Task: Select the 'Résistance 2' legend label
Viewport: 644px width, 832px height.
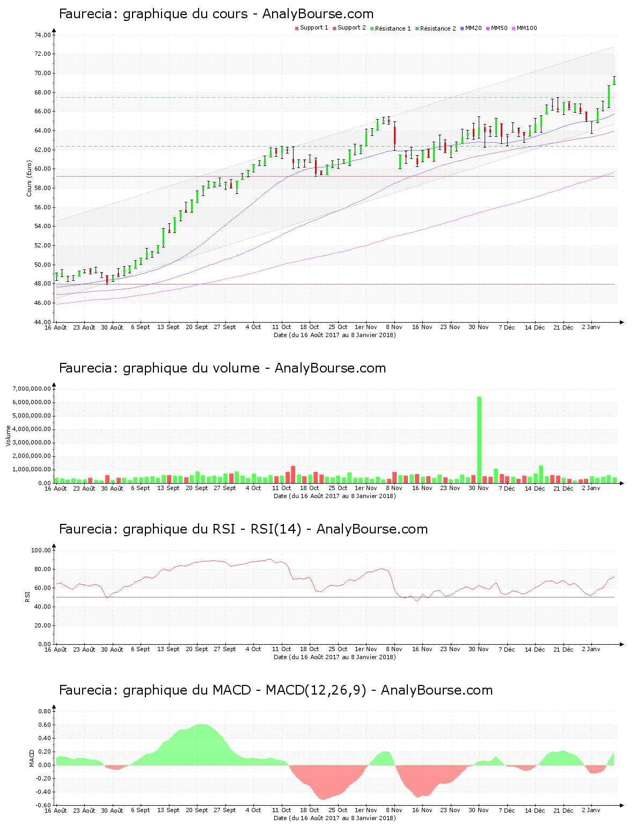Action: [x=438, y=28]
